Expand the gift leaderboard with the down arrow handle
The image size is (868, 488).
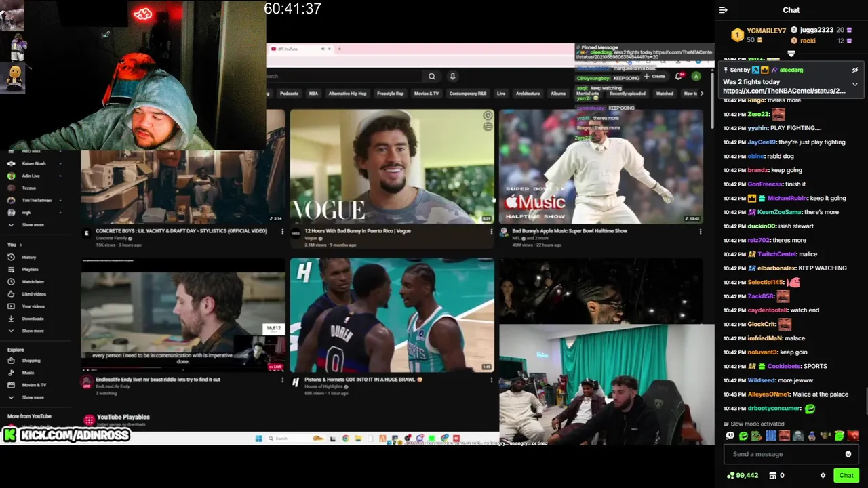point(791,54)
